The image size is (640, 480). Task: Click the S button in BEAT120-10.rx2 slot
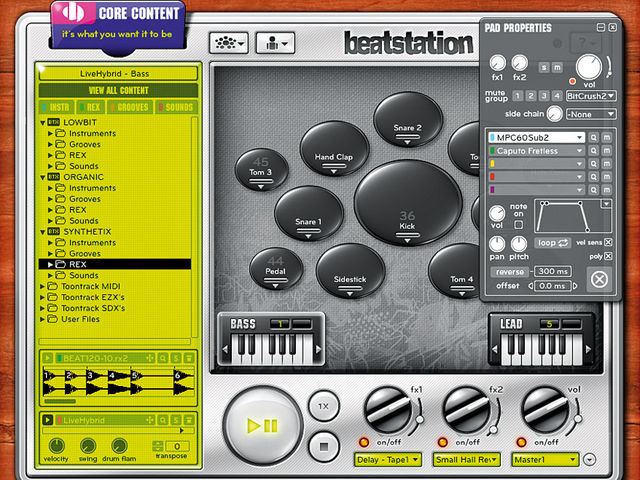(x=176, y=358)
